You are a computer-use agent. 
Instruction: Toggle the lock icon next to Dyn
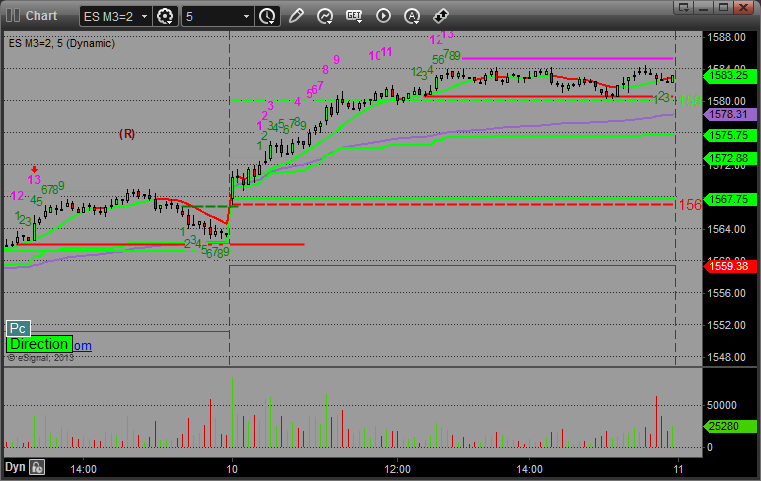point(37,467)
